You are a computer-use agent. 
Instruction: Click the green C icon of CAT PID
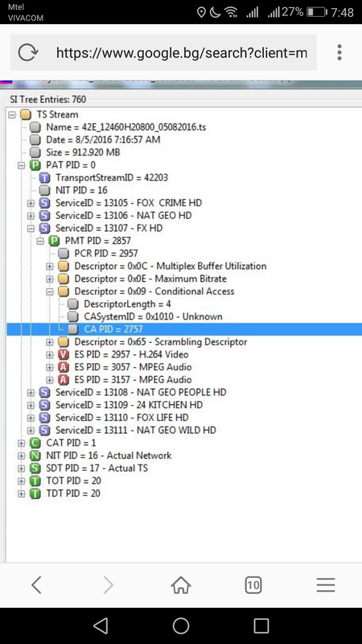[x=35, y=444]
